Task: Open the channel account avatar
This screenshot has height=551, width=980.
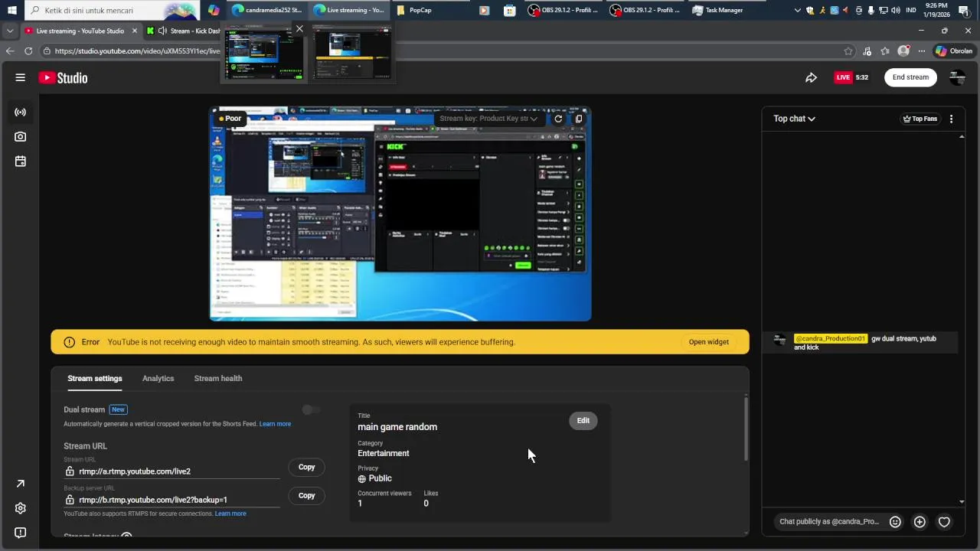Action: click(x=957, y=77)
